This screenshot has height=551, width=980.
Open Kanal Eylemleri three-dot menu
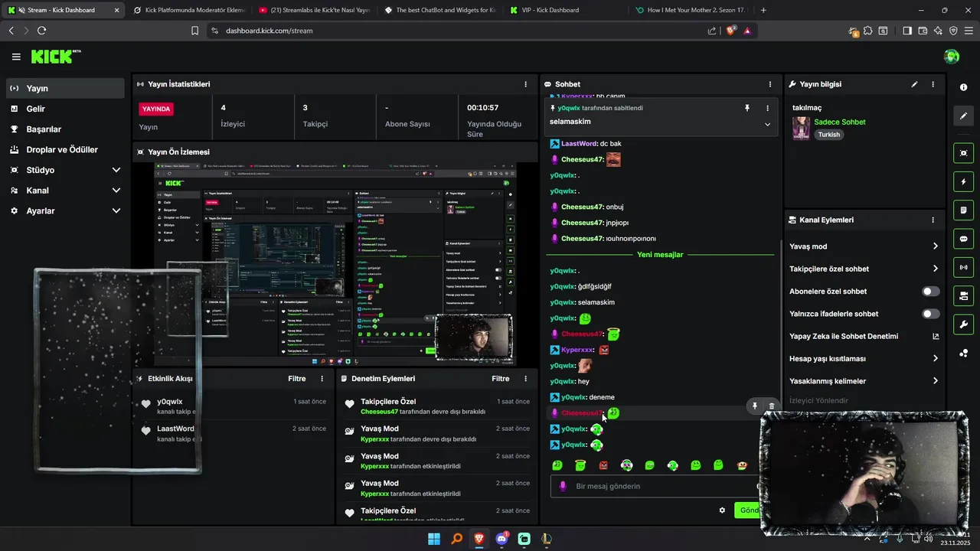(933, 220)
